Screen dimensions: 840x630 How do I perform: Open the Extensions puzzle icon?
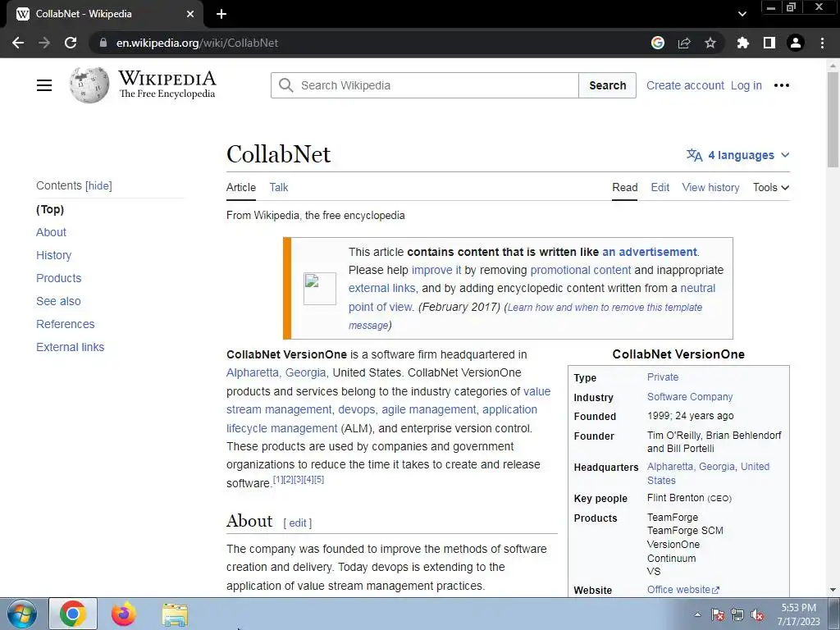(x=742, y=43)
